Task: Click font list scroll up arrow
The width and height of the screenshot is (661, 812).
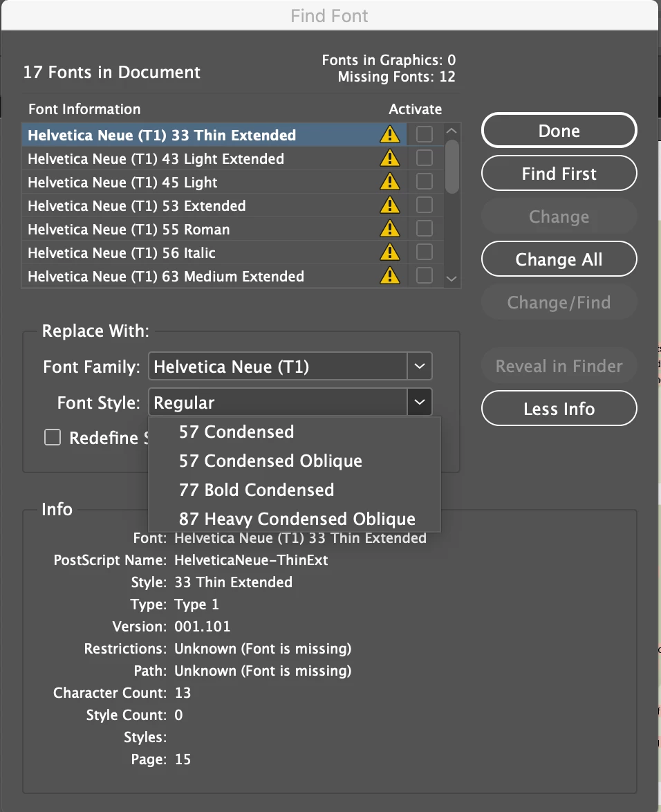Action: [x=451, y=131]
